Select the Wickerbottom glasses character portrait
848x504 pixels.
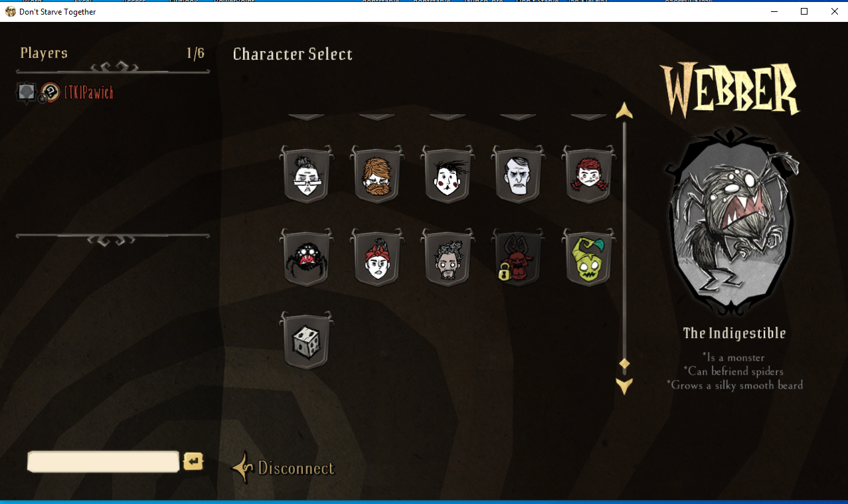tap(306, 175)
